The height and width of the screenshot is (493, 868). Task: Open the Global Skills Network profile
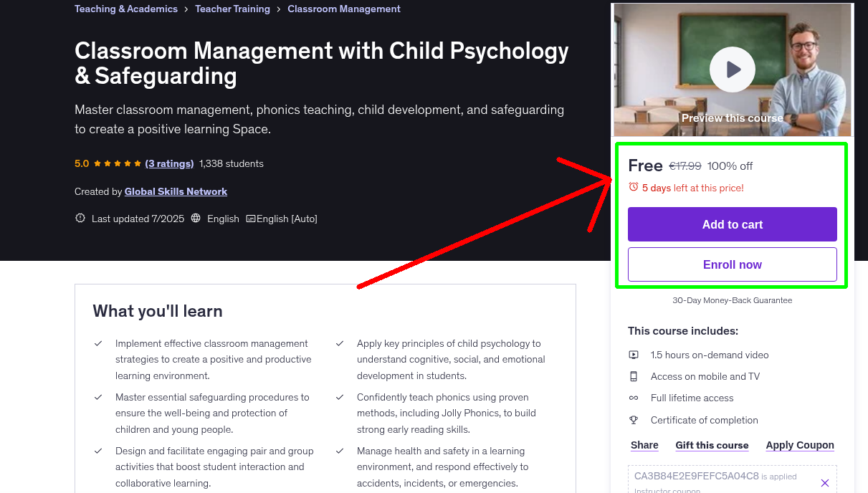[176, 191]
